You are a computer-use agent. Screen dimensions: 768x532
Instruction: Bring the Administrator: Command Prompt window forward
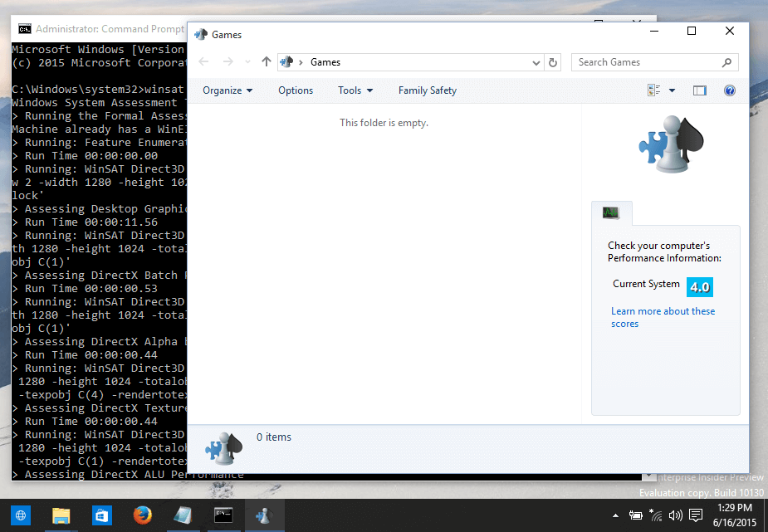pos(109,29)
